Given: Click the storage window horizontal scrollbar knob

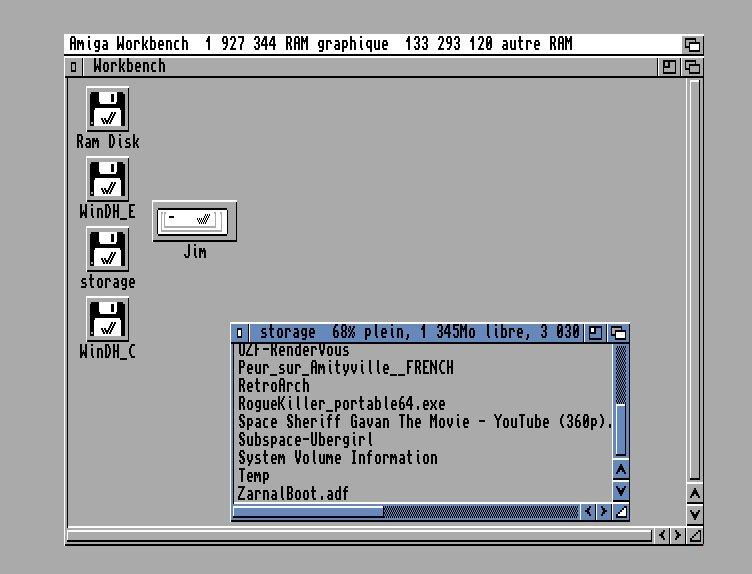Looking at the screenshot, I should click(x=308, y=512).
